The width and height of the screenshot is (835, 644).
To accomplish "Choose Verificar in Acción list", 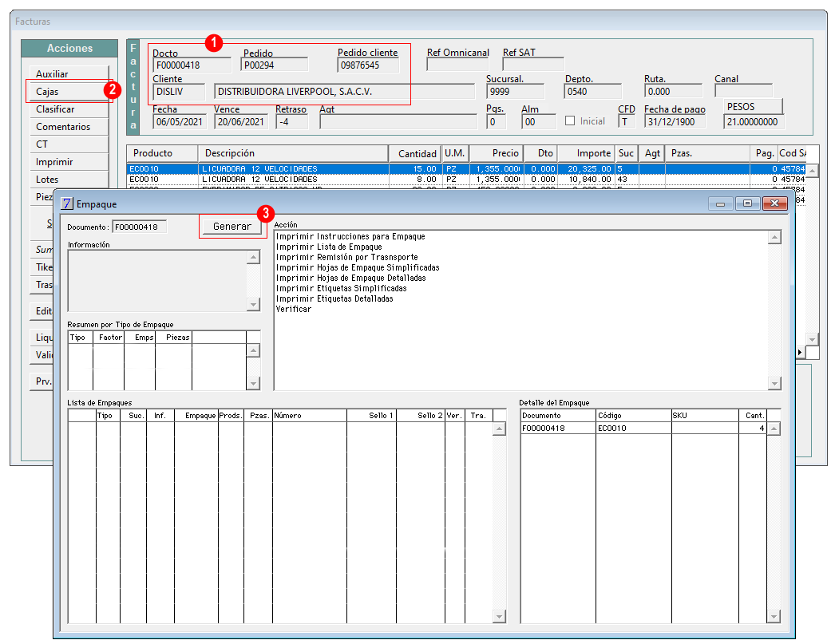I will [294, 309].
